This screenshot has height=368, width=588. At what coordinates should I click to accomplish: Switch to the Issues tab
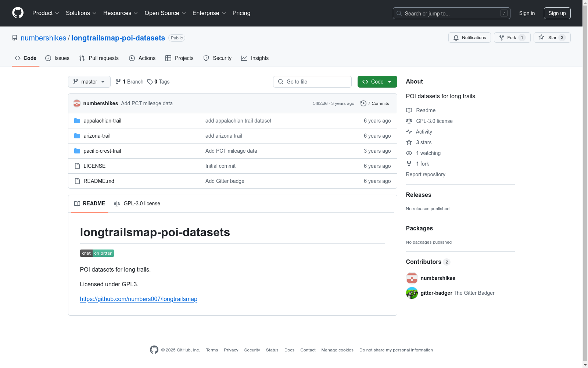pyautogui.click(x=57, y=58)
